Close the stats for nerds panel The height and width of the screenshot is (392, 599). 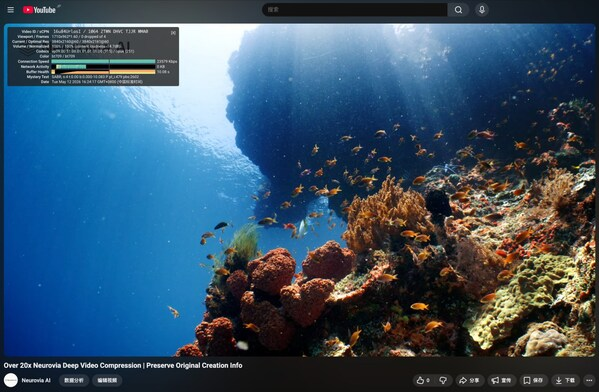pos(173,33)
